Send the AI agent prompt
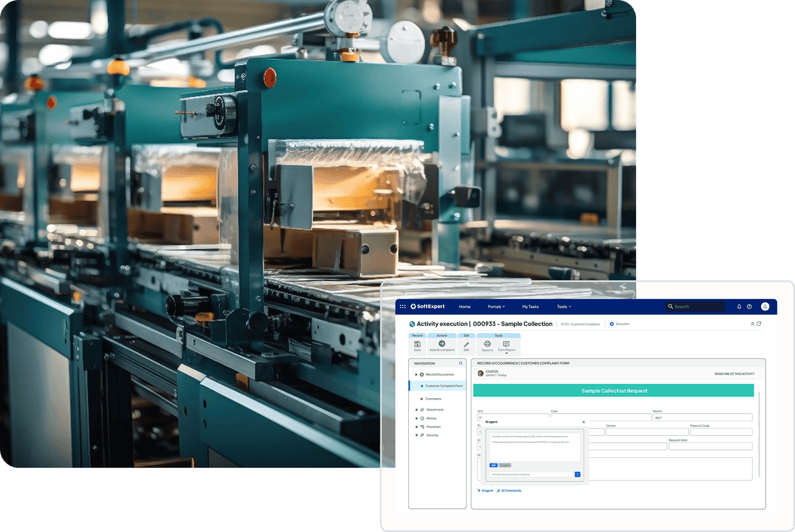This screenshot has width=795, height=532. (x=577, y=474)
